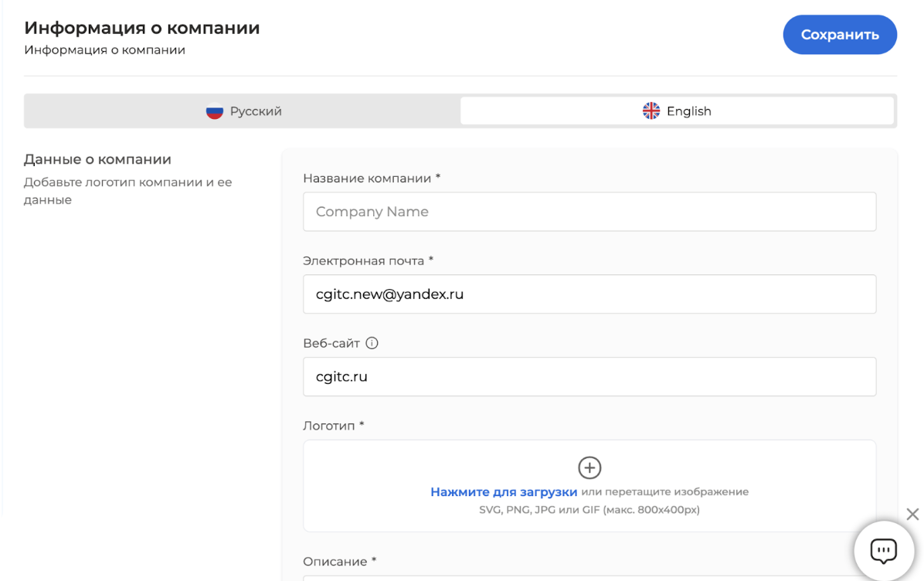Click the Добавьте логотип компании description text

pos(128,191)
